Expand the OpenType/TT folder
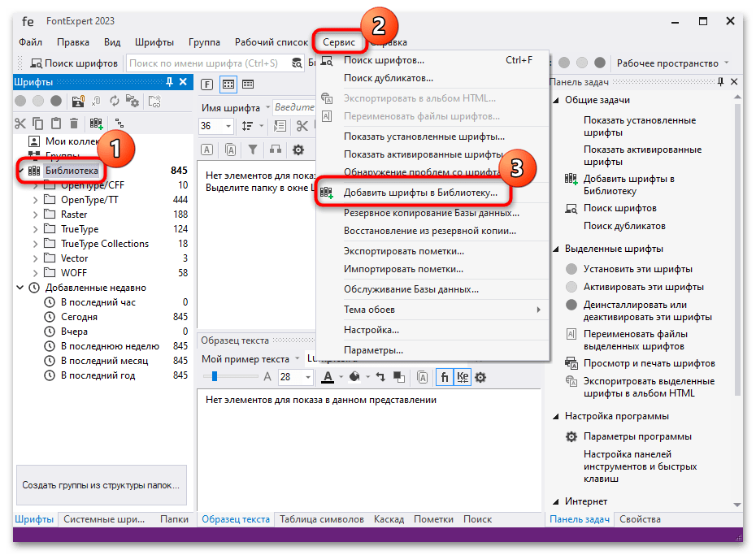Image resolution: width=756 pixels, height=555 pixels. (x=35, y=200)
